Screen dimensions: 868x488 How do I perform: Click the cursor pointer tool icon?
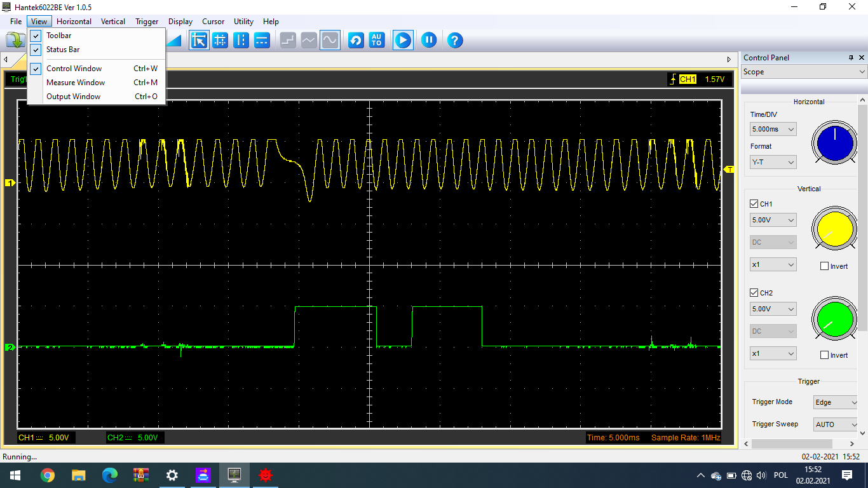point(199,41)
